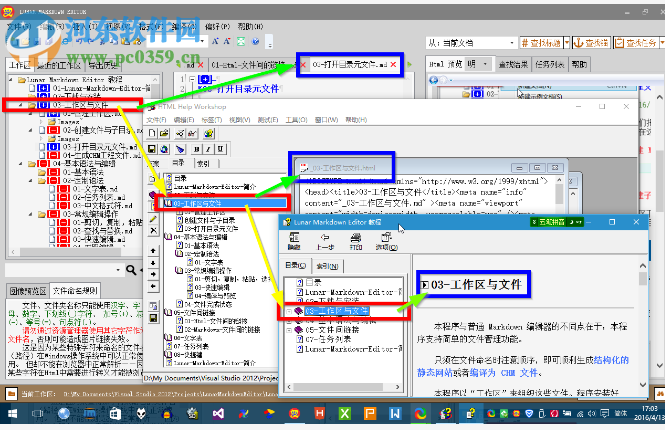665x430 pixels.
Task: Open 任务列表 tab in right panel
Action: (x=549, y=64)
